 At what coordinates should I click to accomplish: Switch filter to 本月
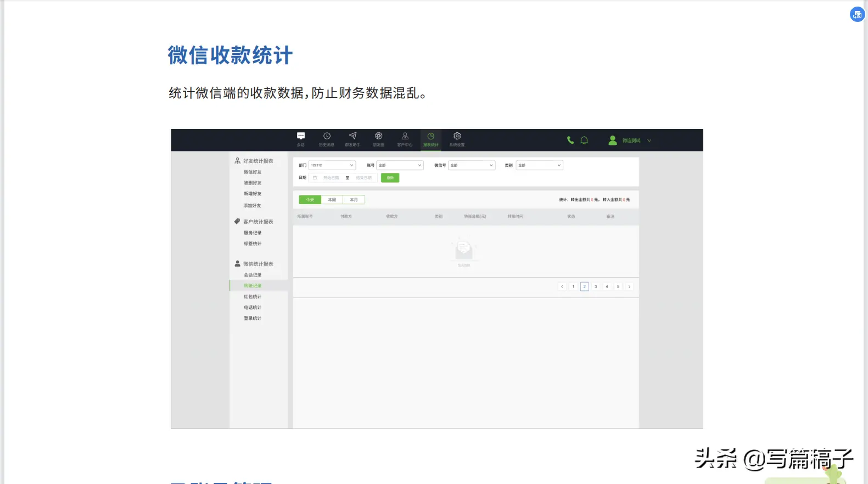(354, 200)
